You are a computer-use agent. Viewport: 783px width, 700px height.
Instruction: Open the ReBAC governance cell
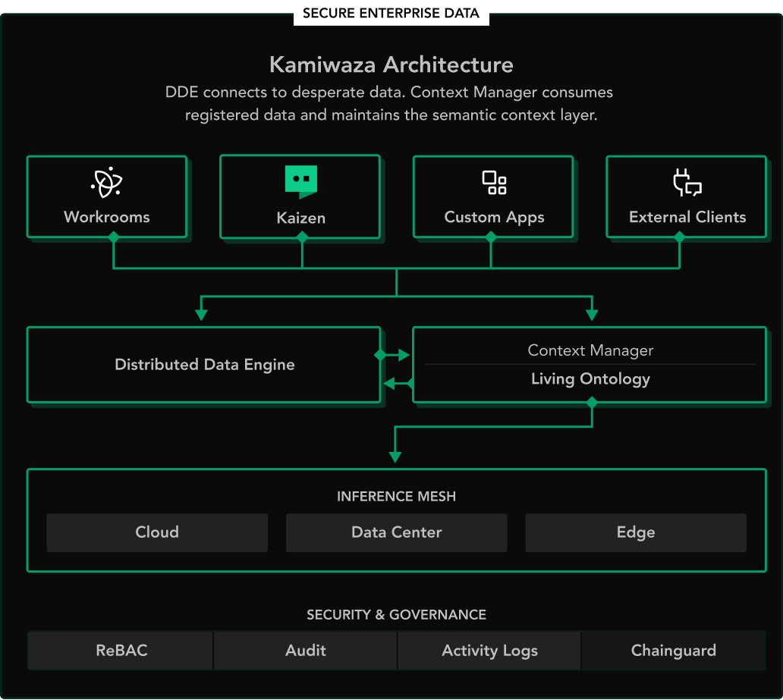pos(121,650)
